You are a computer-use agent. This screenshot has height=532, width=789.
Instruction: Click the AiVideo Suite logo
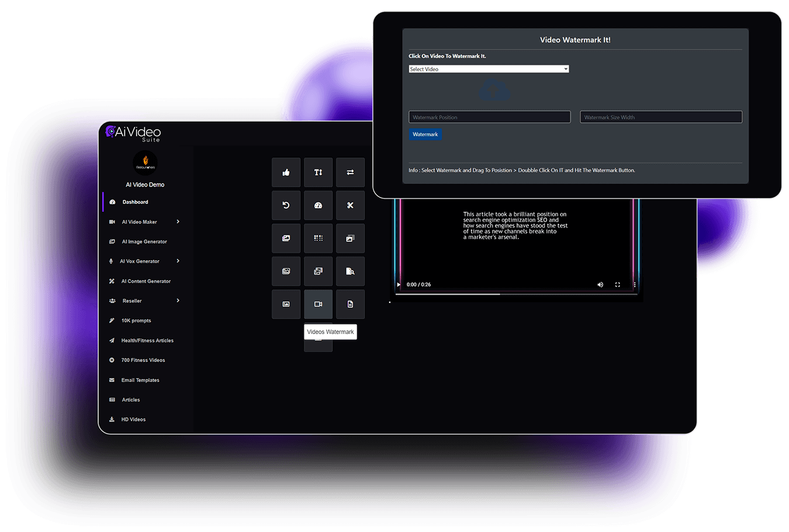click(x=133, y=133)
